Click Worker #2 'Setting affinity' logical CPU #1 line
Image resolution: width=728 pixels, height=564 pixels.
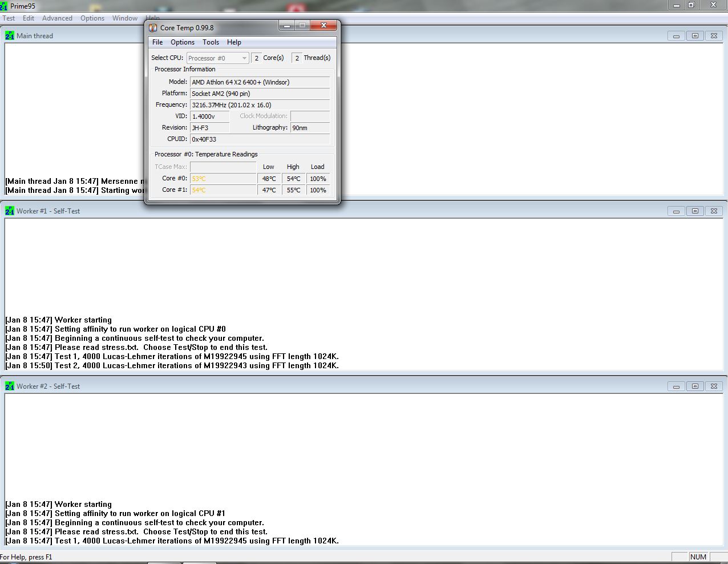(x=115, y=513)
